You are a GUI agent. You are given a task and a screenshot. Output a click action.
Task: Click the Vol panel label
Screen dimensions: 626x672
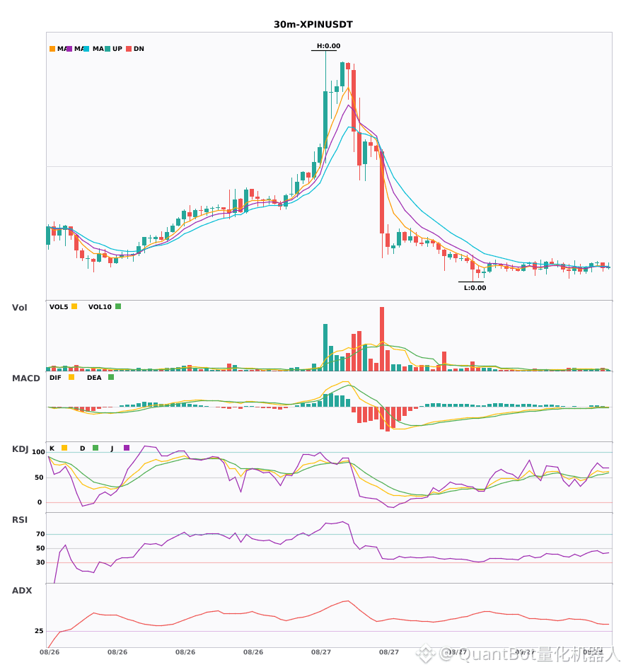[19, 307]
